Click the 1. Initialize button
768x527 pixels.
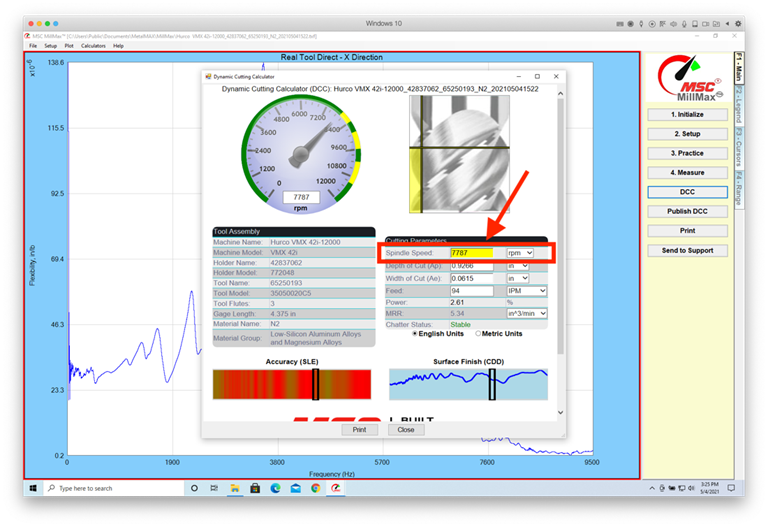click(687, 115)
